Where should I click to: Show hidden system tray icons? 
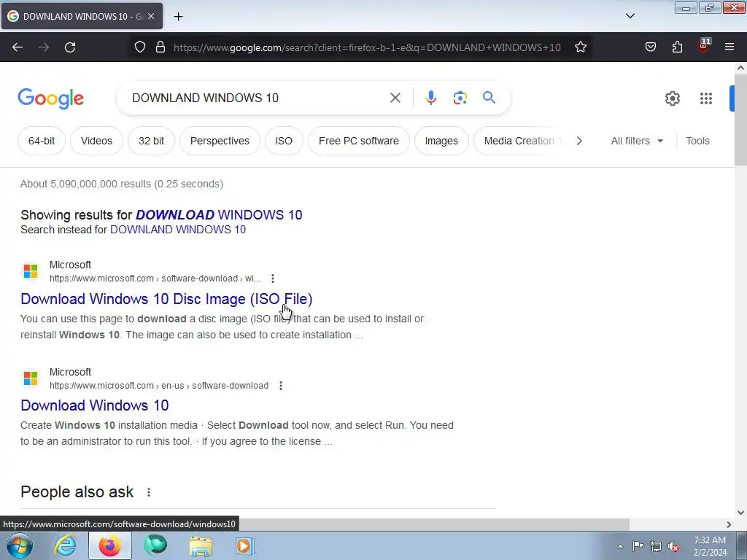coord(620,546)
